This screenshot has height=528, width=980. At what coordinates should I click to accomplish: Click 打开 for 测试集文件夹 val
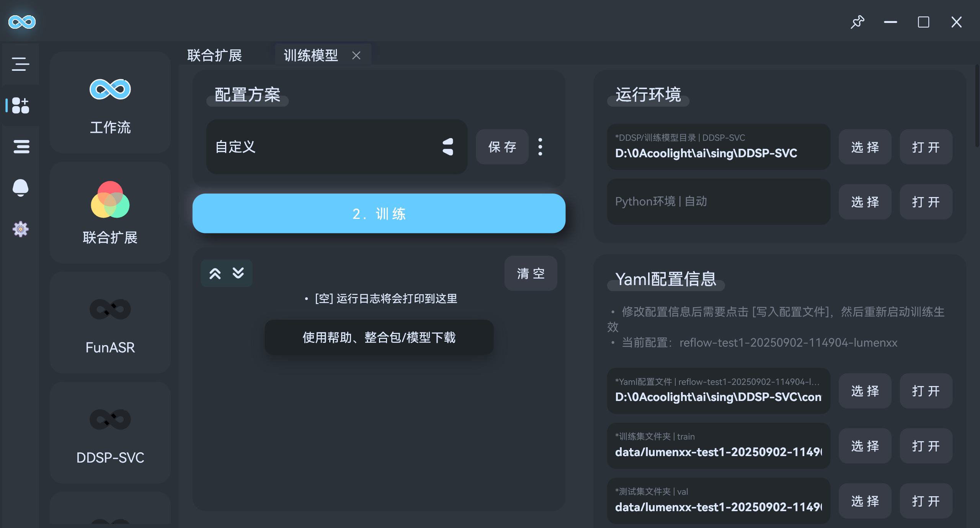926,501
